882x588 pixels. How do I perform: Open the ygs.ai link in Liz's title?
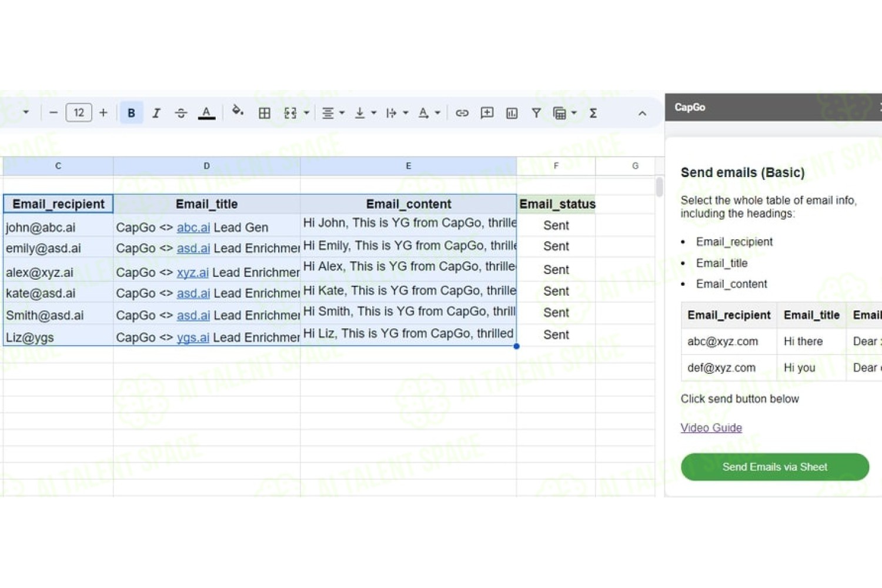pyautogui.click(x=193, y=338)
